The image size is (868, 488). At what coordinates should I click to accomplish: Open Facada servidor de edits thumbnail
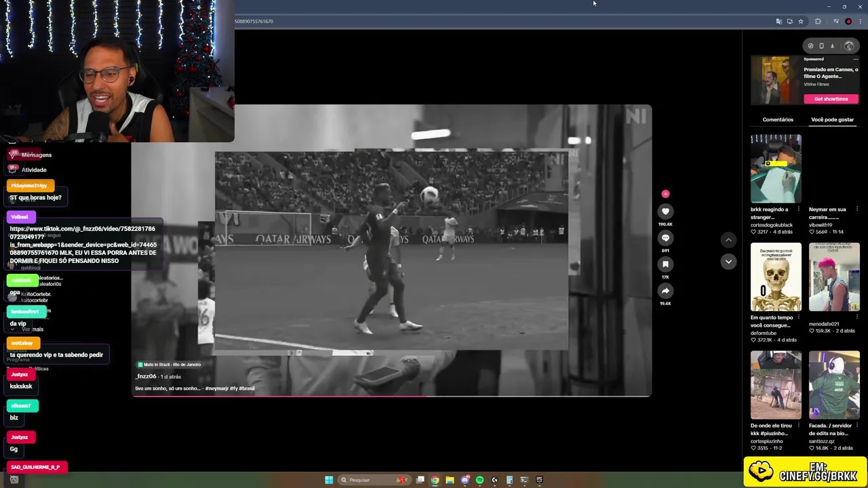[834, 386]
